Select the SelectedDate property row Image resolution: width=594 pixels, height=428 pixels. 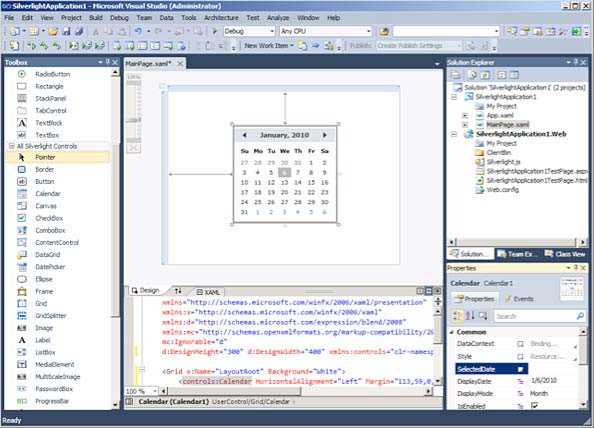[491, 369]
